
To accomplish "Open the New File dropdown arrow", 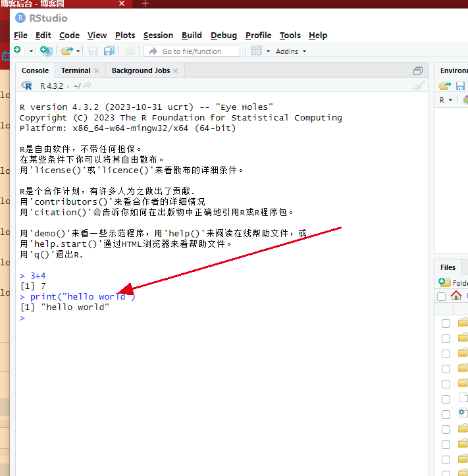I will click(31, 51).
